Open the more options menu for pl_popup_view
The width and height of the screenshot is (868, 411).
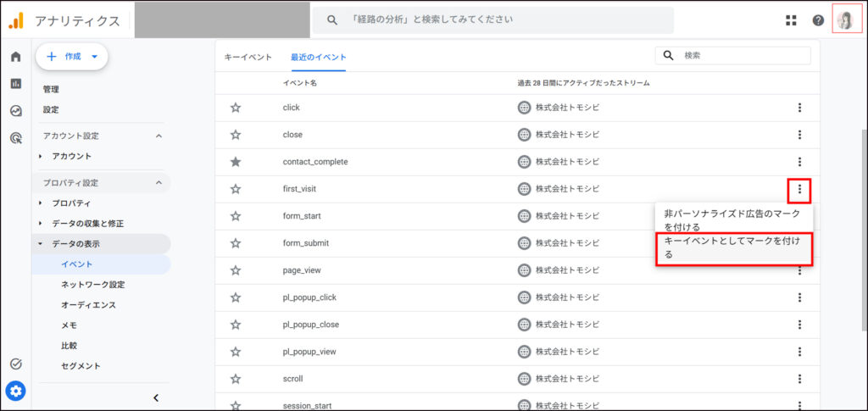(x=799, y=352)
